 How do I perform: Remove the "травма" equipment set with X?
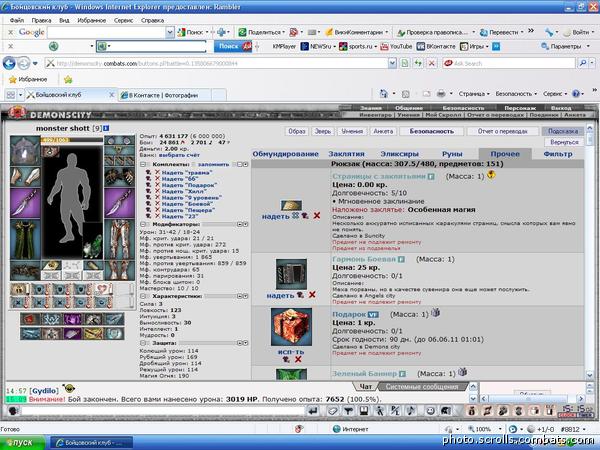point(157,173)
